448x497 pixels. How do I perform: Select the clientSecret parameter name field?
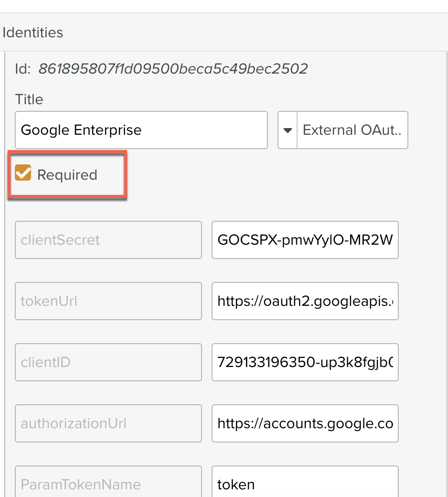108,240
